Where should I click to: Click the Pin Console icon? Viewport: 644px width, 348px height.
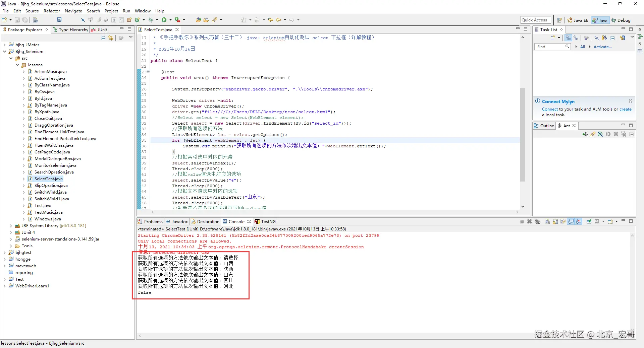coord(589,221)
